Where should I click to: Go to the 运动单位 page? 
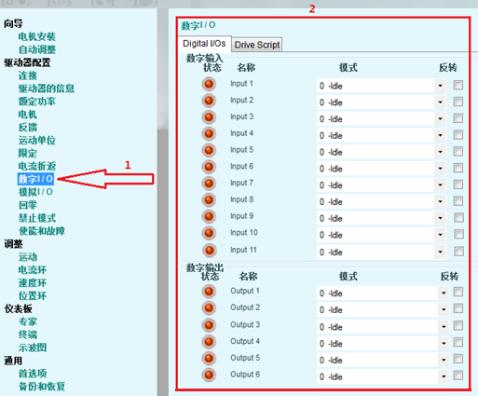(x=37, y=140)
